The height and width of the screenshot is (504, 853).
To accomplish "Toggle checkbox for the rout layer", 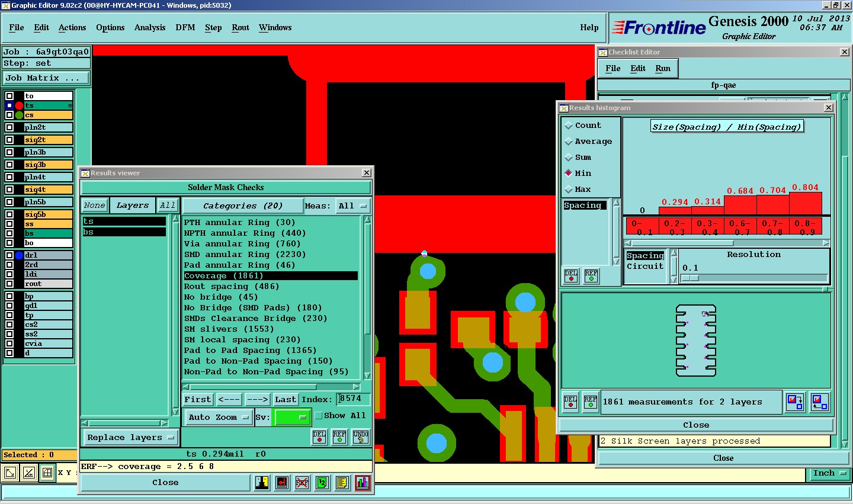I will (x=9, y=284).
